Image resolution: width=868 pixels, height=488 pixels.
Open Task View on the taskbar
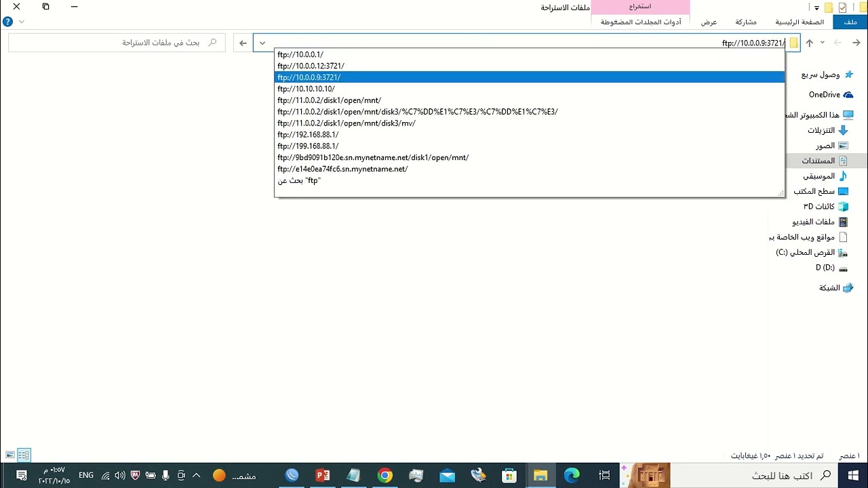pyautogui.click(x=603, y=475)
